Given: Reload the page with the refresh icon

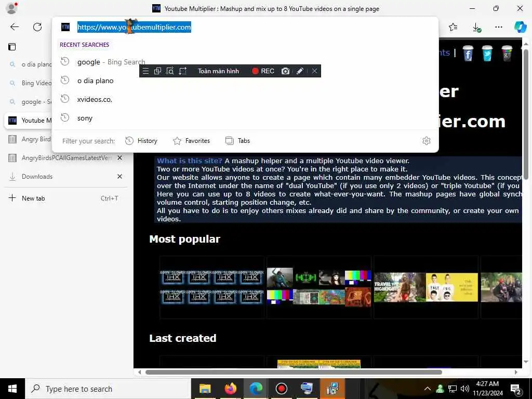Looking at the screenshot, I should 37,27.
